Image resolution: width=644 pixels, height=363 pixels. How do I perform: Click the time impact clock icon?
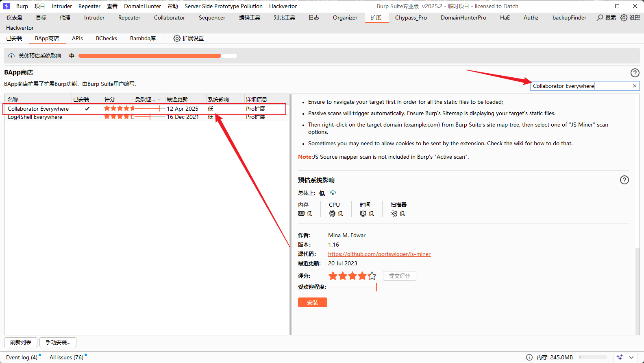(x=363, y=213)
